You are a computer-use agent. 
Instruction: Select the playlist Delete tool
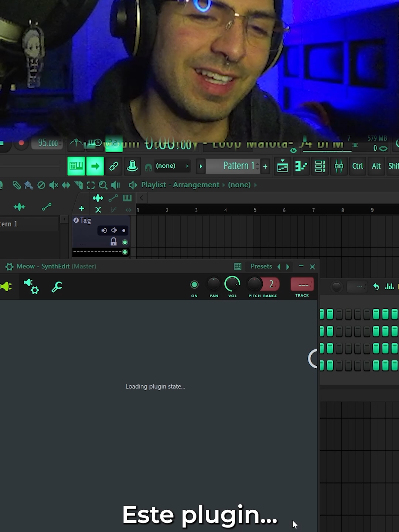click(41, 185)
